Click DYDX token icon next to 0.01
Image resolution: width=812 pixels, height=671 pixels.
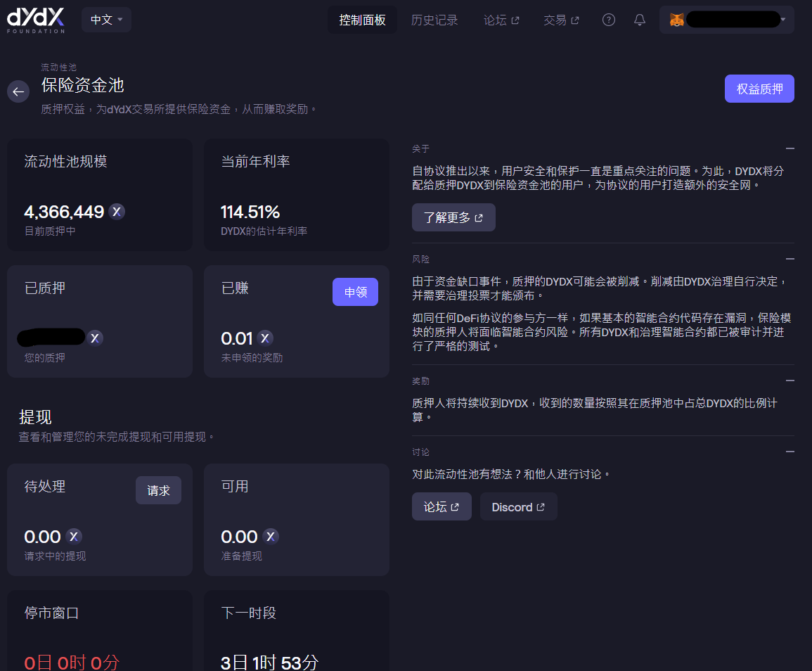point(265,338)
